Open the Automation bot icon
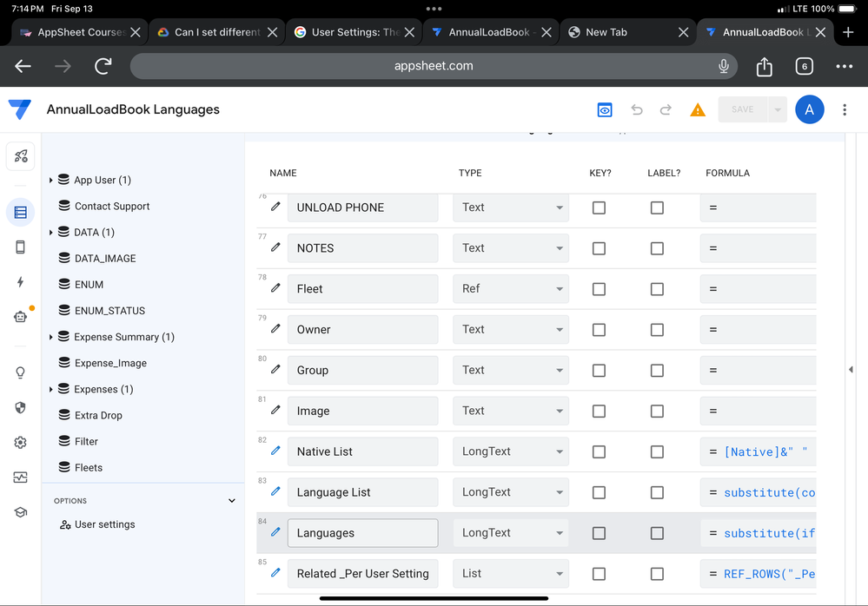Image resolution: width=868 pixels, height=606 pixels. (21, 317)
